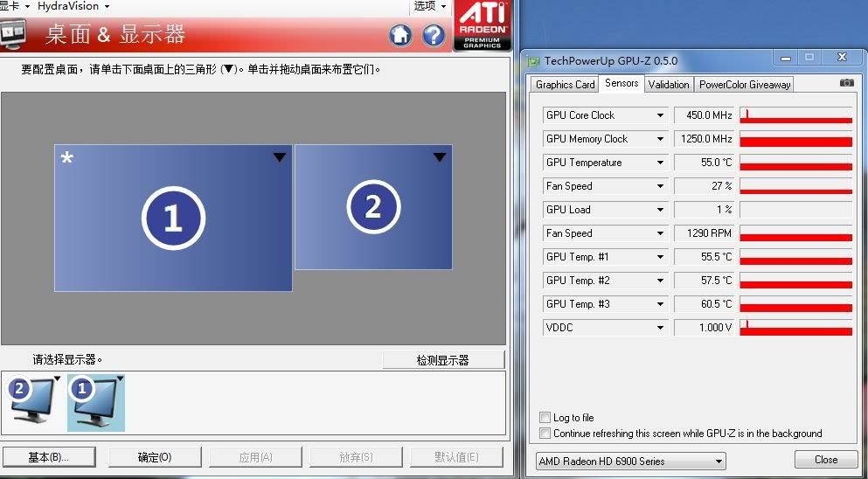Click the VDDC history graph
This screenshot has width=868, height=479.
click(x=795, y=328)
